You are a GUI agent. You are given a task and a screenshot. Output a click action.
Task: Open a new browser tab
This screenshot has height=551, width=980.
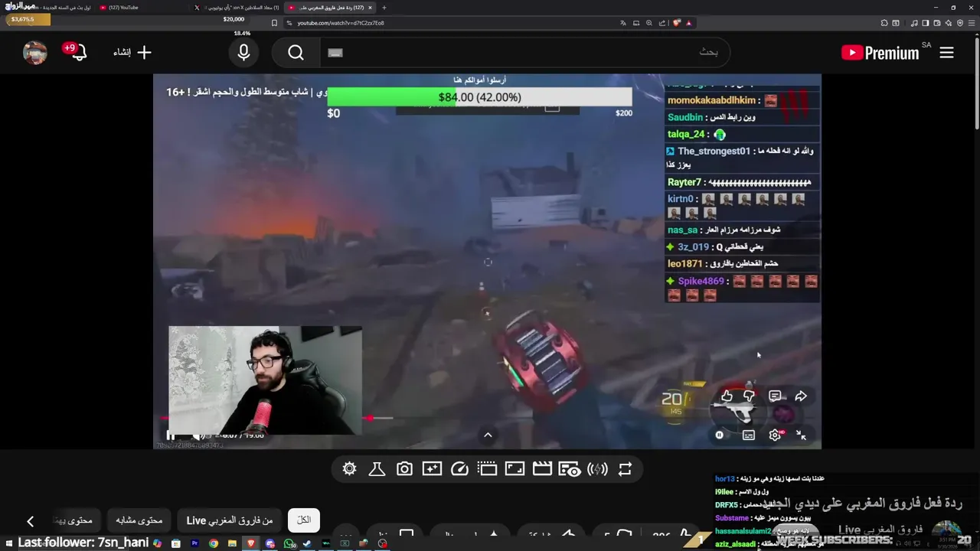384,8
